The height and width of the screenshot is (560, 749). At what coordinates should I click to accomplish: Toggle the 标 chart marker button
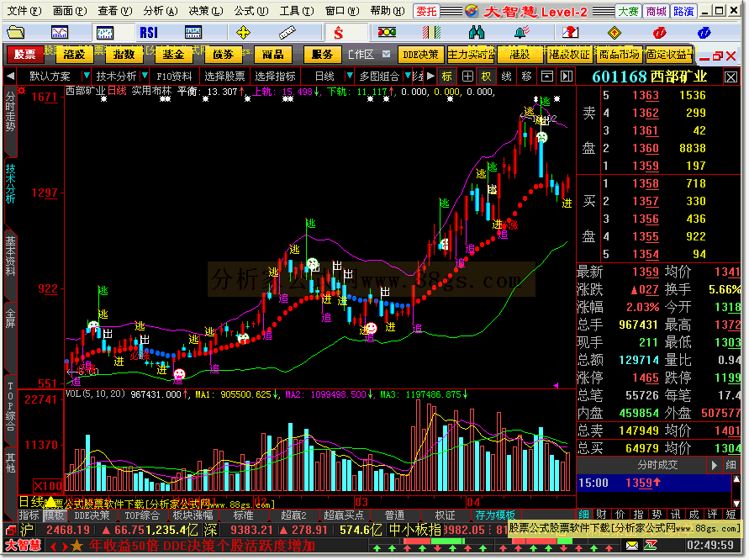(447, 77)
